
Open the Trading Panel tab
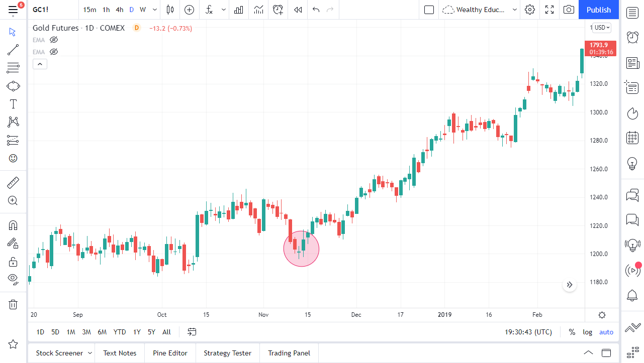coord(289,353)
